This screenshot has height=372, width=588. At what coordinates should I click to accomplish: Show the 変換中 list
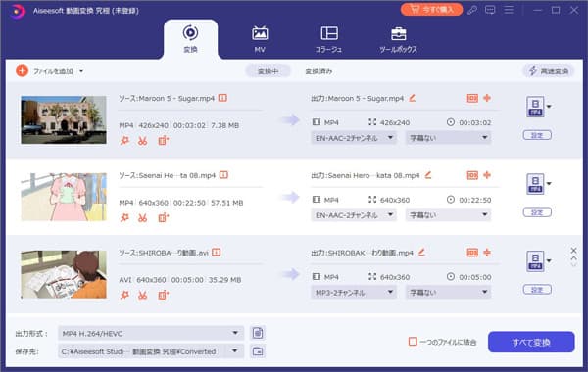(x=268, y=70)
